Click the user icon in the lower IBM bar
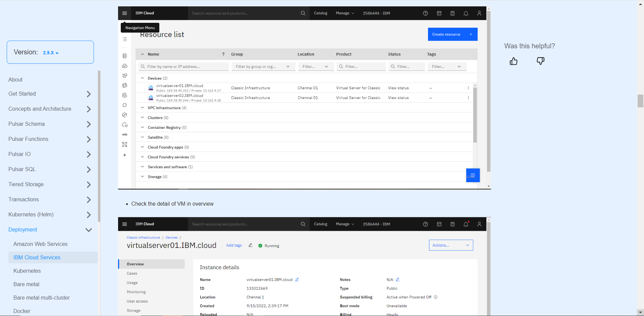This screenshot has width=644, height=316. click(479, 224)
